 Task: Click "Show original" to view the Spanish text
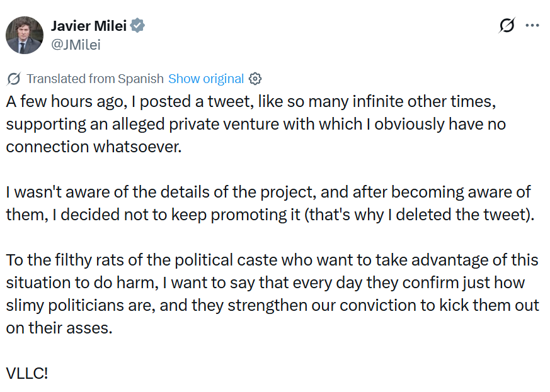[x=206, y=79]
